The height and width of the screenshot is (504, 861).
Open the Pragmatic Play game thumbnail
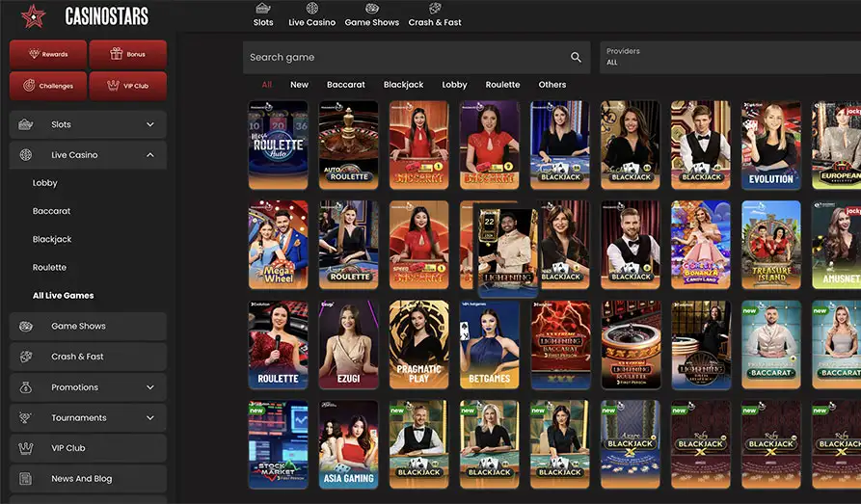click(419, 345)
